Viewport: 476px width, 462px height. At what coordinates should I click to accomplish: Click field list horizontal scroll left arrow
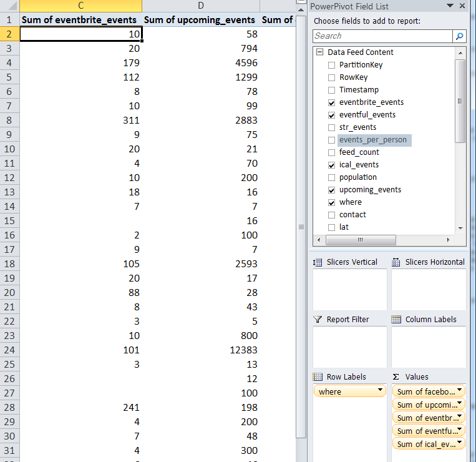[319, 240]
